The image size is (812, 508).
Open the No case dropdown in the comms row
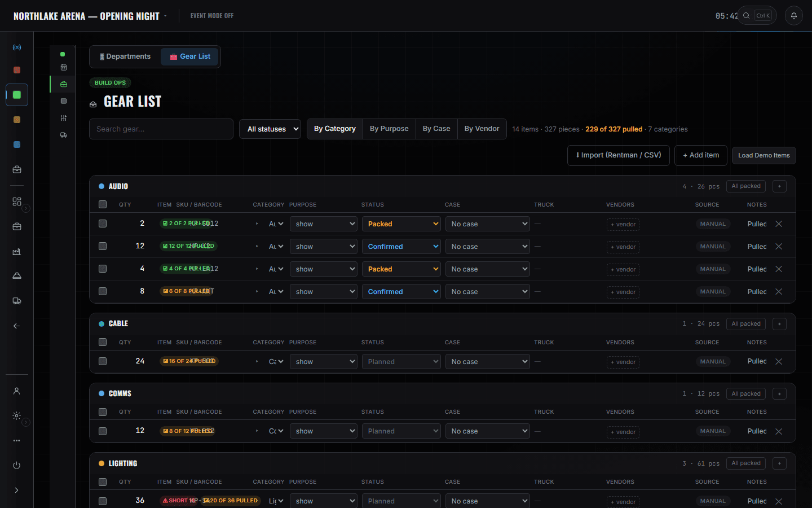click(x=488, y=431)
